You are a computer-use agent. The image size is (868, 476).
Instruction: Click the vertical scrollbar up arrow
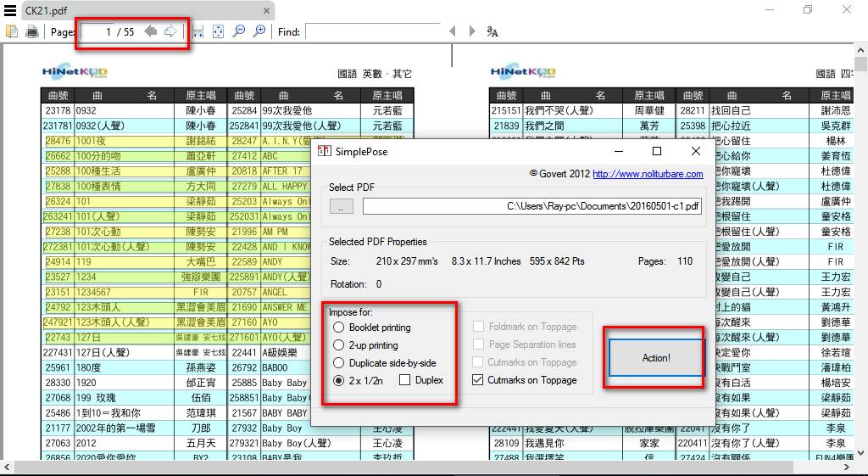pos(860,50)
